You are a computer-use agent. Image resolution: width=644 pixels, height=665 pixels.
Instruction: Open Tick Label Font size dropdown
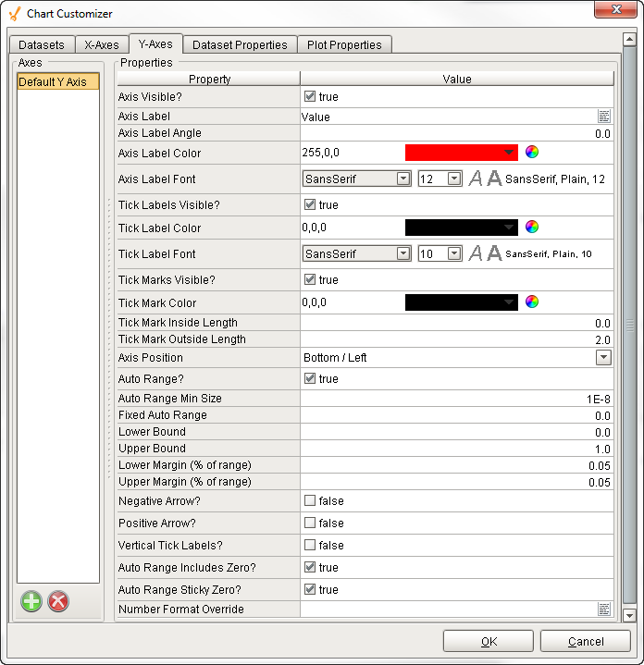[x=454, y=253]
